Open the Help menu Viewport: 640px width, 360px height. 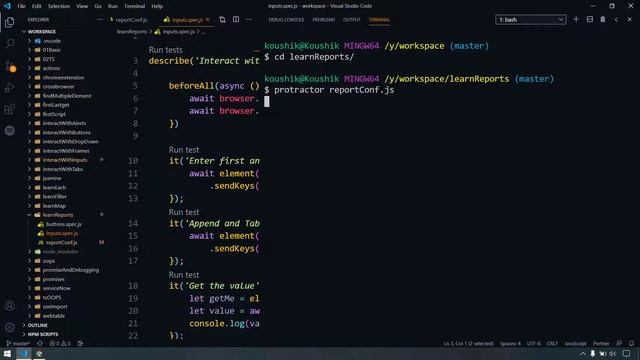(157, 6)
